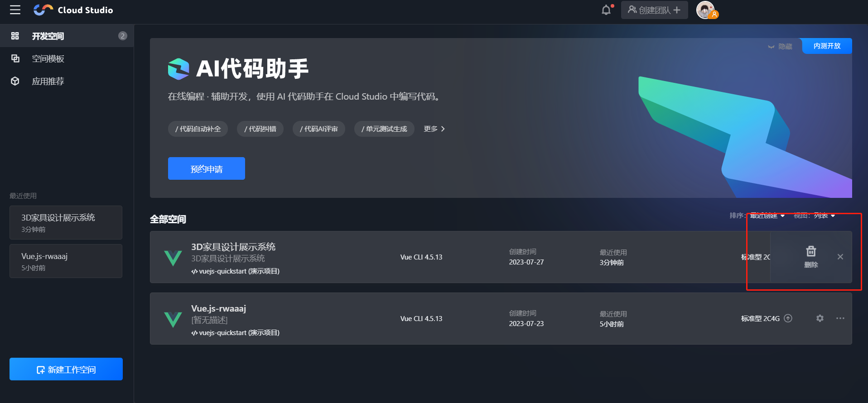Click creation date 2023-07-23
This screenshot has height=403, width=868.
coord(526,324)
